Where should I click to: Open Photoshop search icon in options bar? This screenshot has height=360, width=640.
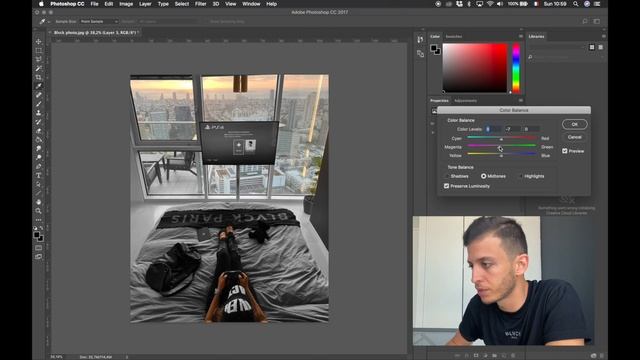[585, 21]
